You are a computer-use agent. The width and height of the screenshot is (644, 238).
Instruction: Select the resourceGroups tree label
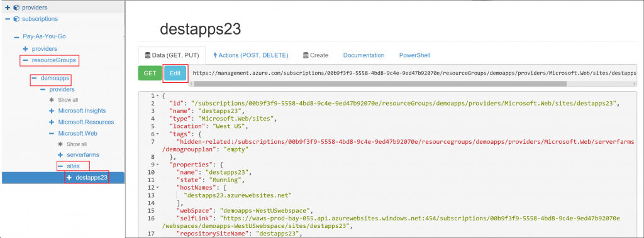54,60
